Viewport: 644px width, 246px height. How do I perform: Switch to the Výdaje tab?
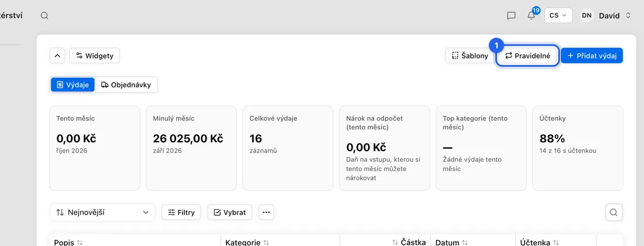(x=73, y=84)
